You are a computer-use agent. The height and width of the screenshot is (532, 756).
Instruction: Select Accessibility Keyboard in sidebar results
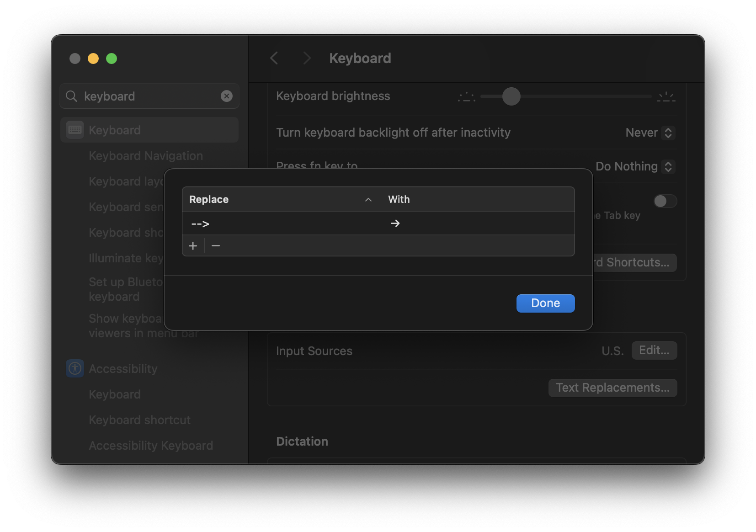coord(151,446)
